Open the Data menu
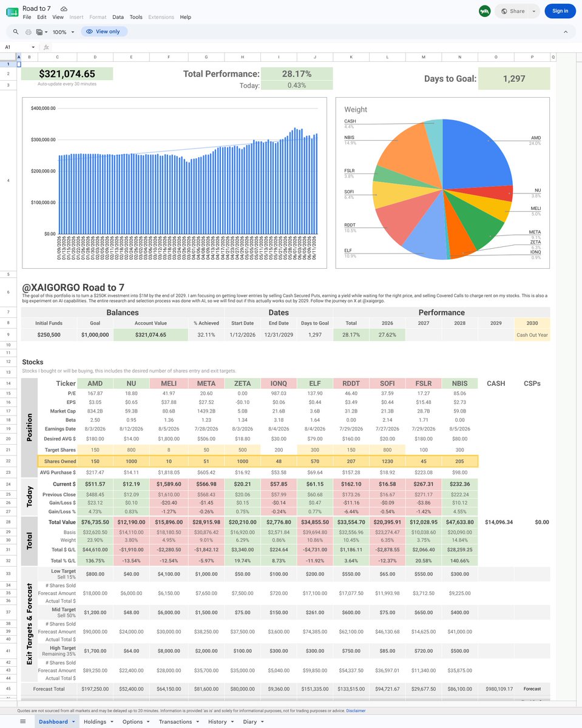Screen dimensions: 582x728 point(118,18)
